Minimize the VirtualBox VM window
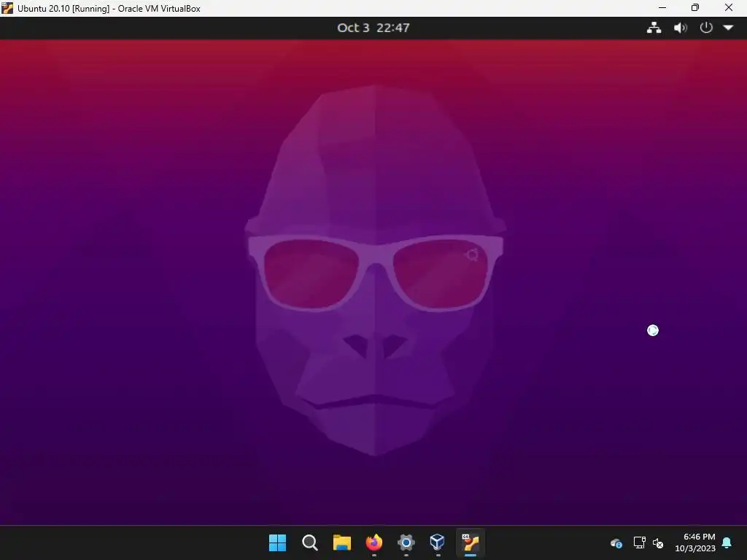 click(662, 7)
